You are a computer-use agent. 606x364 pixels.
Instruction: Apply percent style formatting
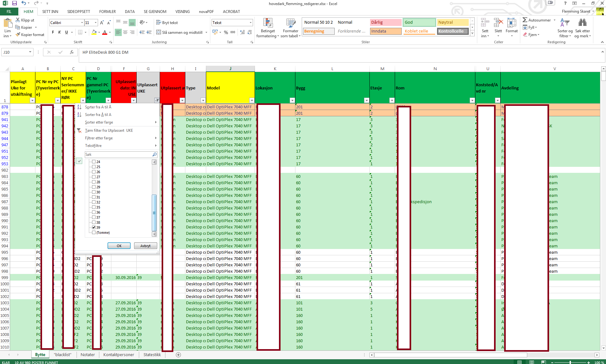pyautogui.click(x=226, y=32)
